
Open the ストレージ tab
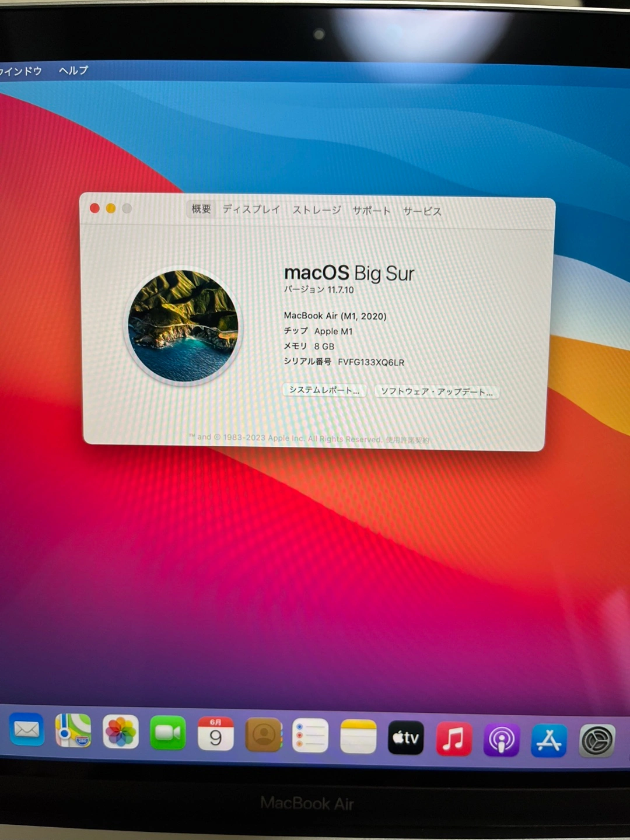click(x=317, y=210)
